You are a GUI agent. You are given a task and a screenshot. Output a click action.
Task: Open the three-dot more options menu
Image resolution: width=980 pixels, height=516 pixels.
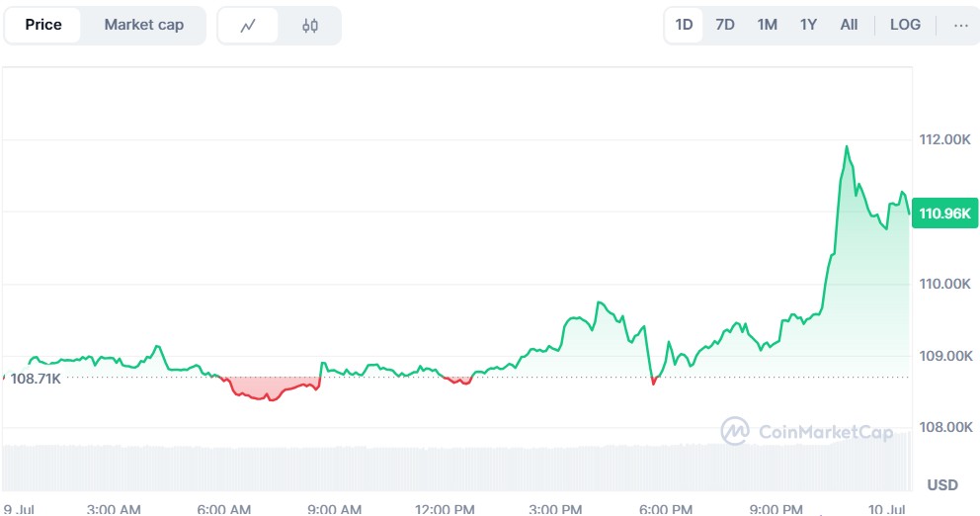pos(960,26)
